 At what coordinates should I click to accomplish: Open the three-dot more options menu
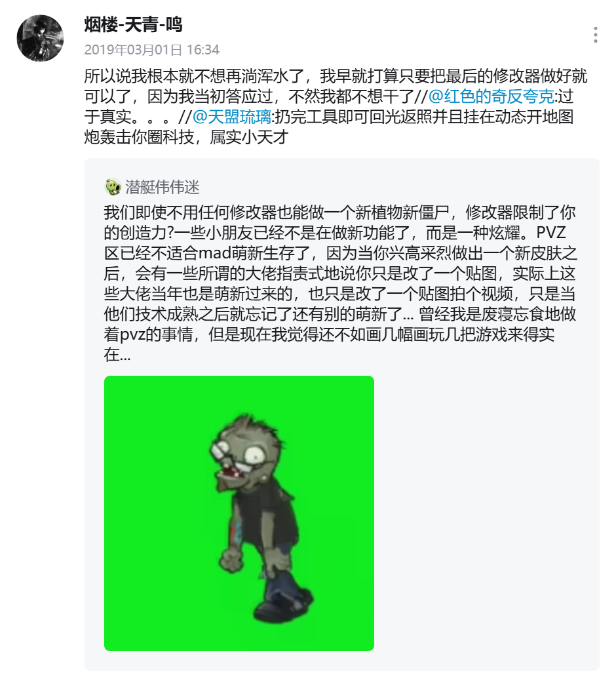pos(596,35)
